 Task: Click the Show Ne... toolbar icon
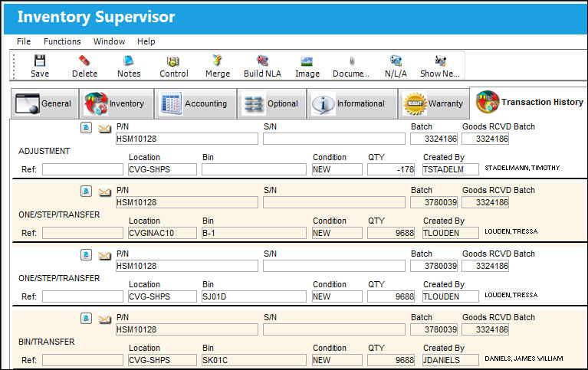coord(440,61)
